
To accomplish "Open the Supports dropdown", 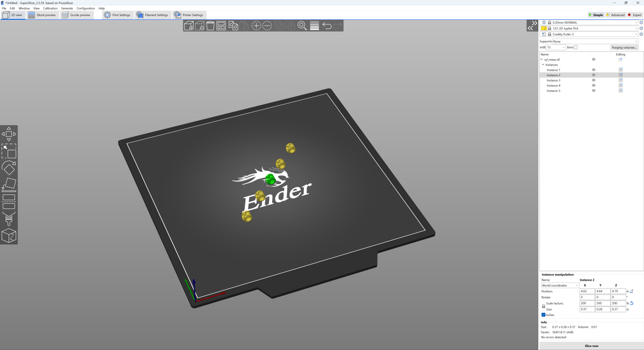I will (595, 41).
